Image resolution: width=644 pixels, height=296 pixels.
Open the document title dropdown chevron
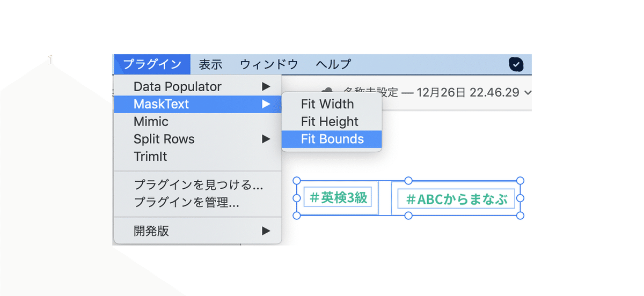528,93
